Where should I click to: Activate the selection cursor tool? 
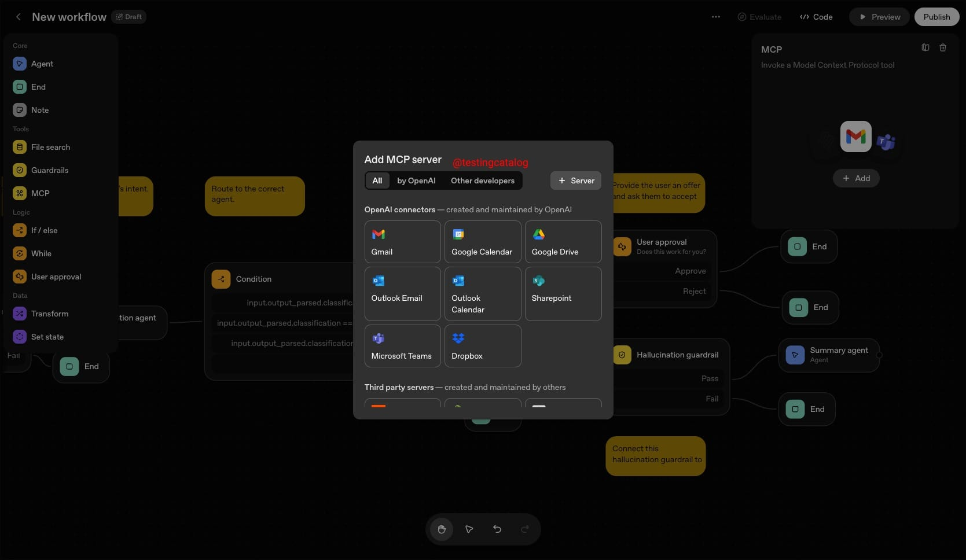click(x=469, y=529)
